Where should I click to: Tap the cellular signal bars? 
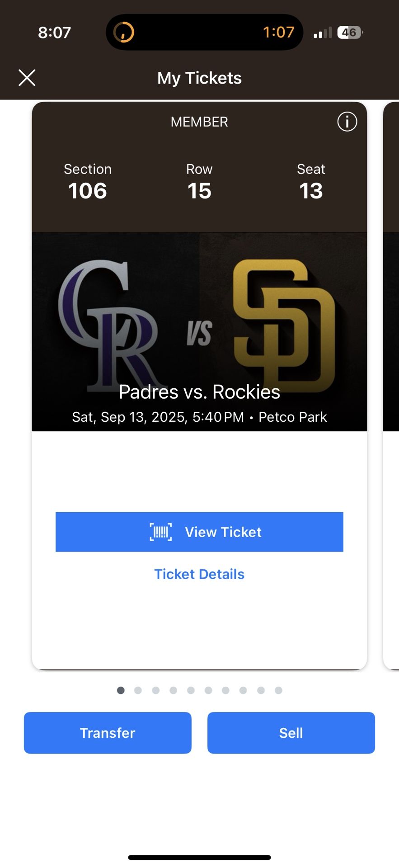pyautogui.click(x=323, y=33)
